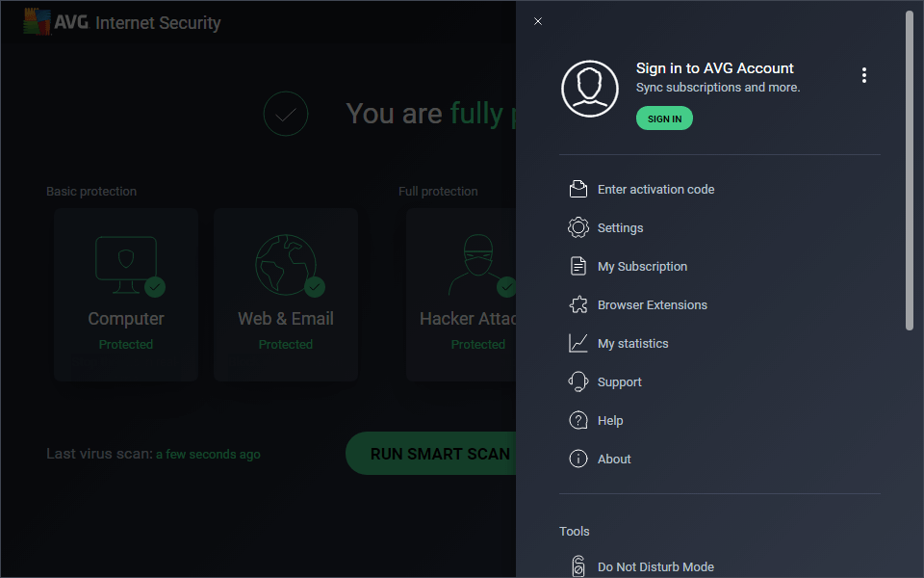
Task: Choose Browser Extensions from the menu
Action: (652, 305)
